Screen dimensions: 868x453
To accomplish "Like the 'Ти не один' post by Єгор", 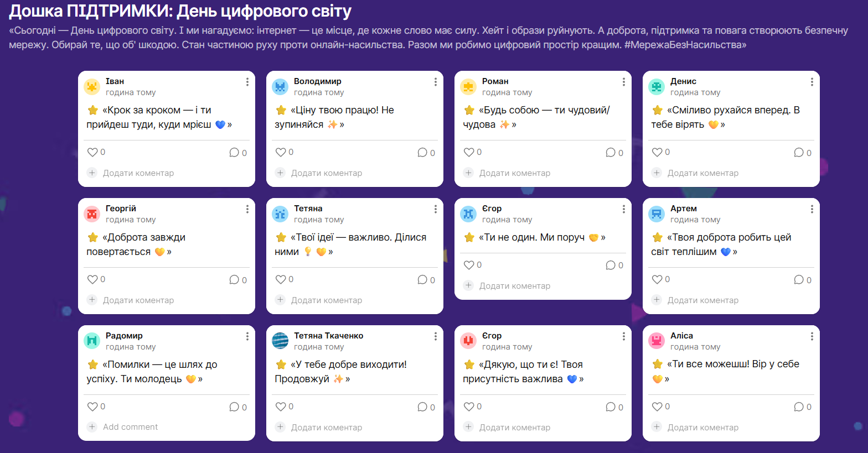I will [469, 265].
